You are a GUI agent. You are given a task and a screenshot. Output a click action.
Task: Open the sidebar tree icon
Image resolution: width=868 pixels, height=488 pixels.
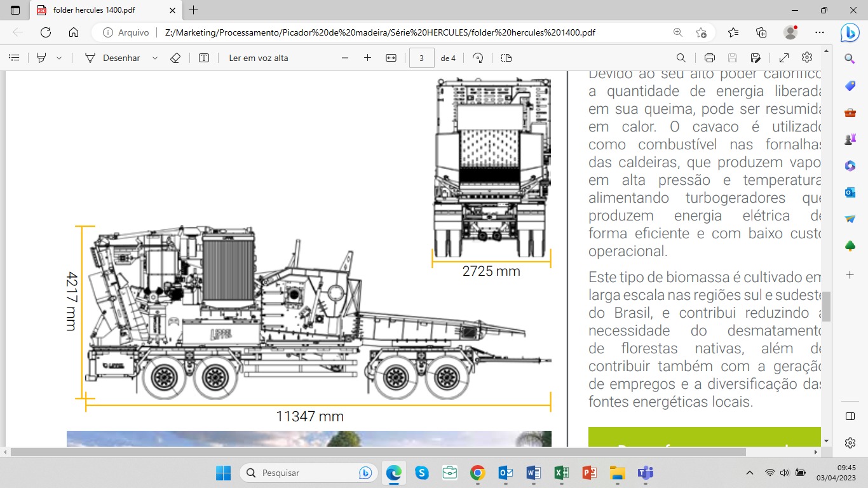coord(850,246)
